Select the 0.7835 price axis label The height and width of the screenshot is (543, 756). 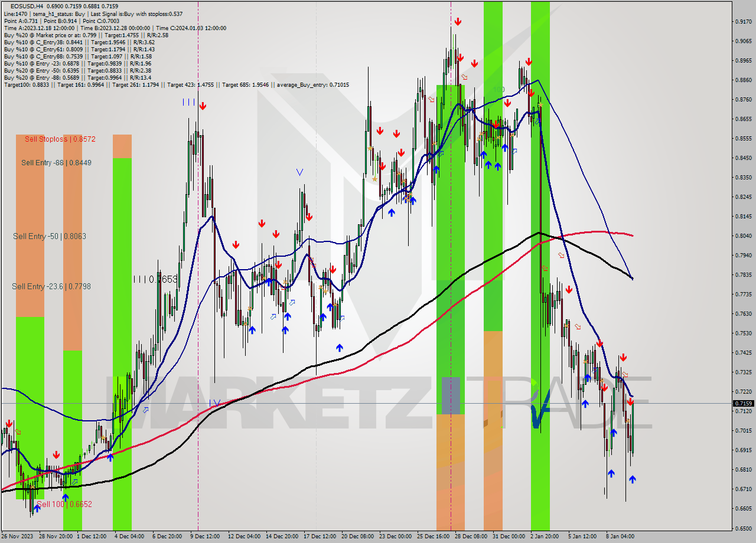tap(744, 275)
